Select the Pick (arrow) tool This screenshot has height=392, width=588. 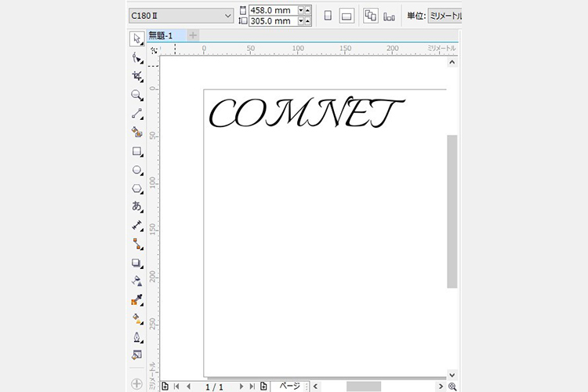pos(137,39)
